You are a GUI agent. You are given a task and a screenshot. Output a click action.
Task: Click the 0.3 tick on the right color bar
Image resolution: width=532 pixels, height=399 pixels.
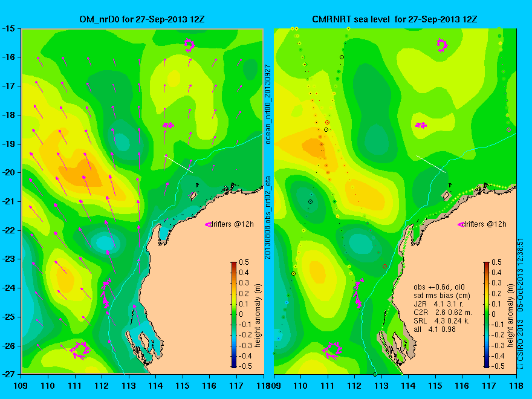click(x=497, y=283)
